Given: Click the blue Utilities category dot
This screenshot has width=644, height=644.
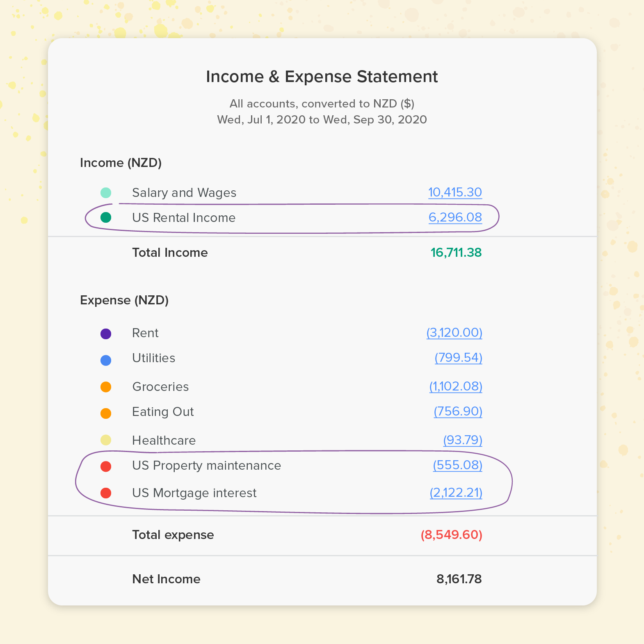Looking at the screenshot, I should pyautogui.click(x=106, y=360).
